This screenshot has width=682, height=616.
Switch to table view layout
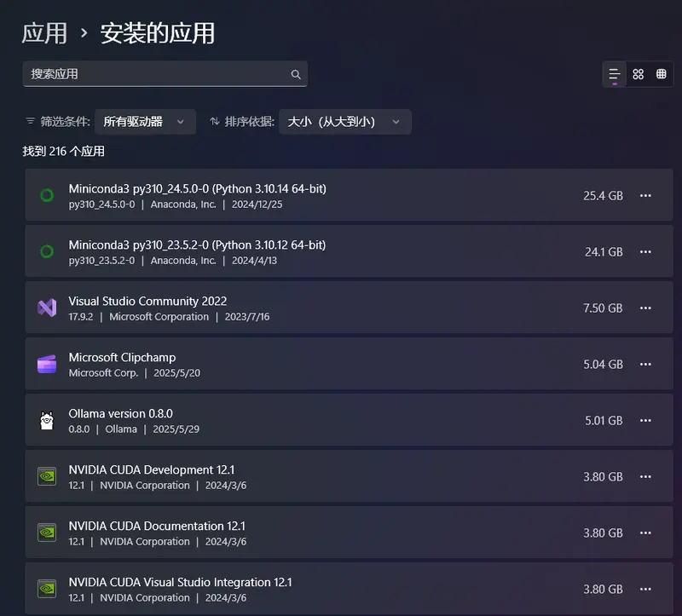[662, 74]
